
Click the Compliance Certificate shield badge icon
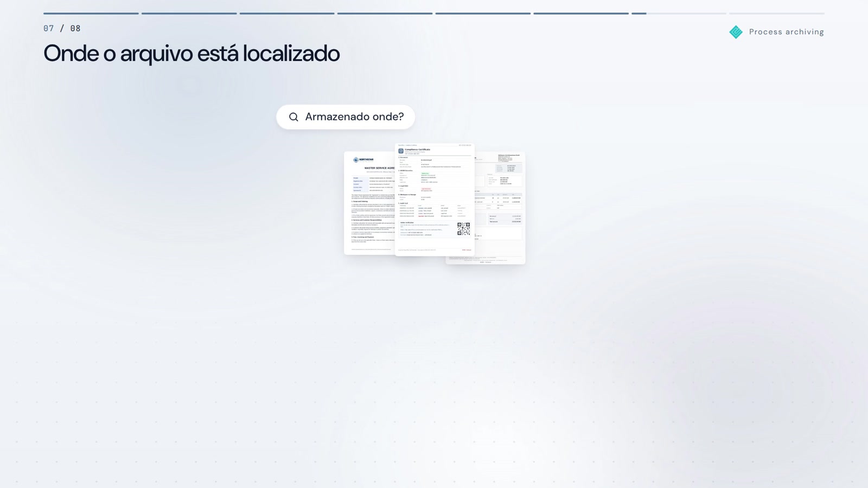coord(401,151)
